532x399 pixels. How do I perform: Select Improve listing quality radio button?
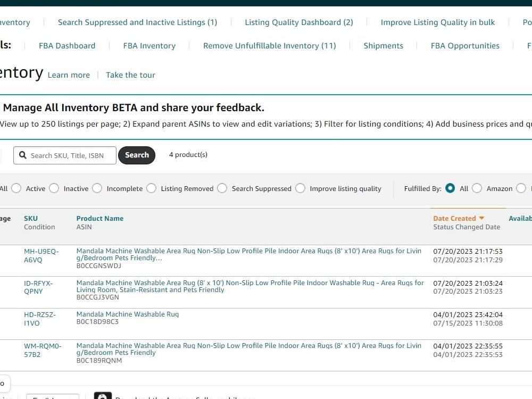(x=300, y=188)
